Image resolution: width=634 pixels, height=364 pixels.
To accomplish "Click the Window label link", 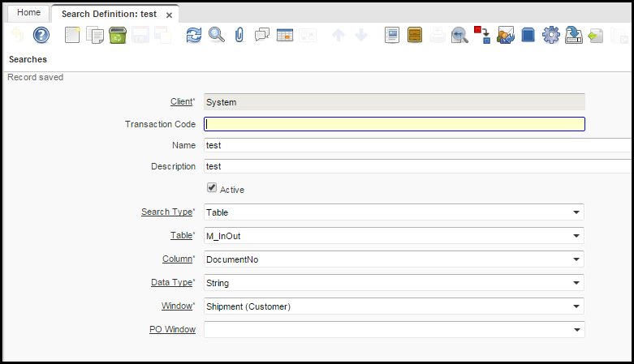I will [177, 306].
